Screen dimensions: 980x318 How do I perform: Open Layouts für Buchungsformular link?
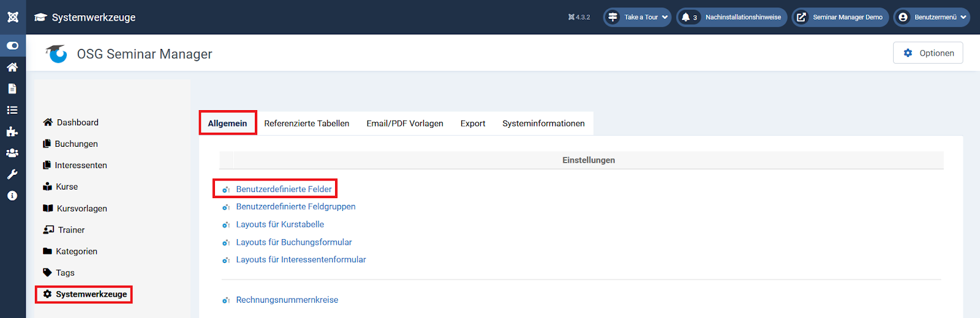click(294, 242)
